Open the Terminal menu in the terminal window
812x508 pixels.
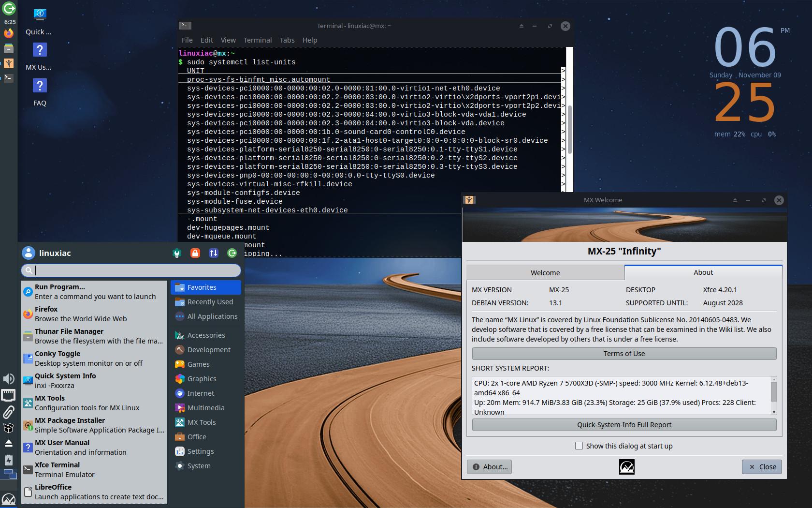click(x=257, y=40)
